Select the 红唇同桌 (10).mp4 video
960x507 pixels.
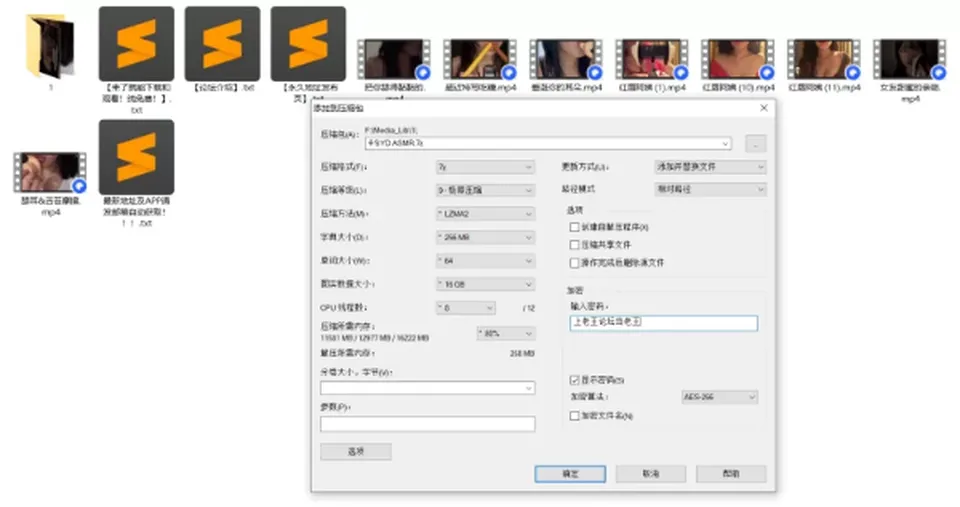738,59
